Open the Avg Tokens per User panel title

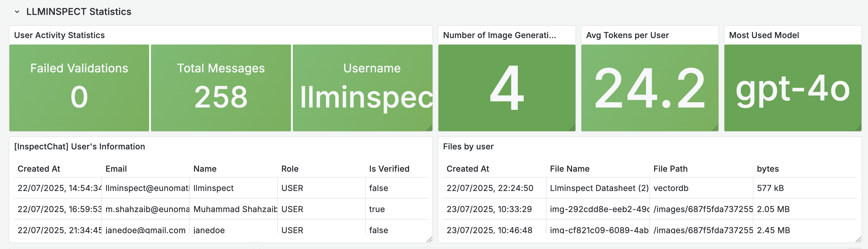pyautogui.click(x=627, y=35)
